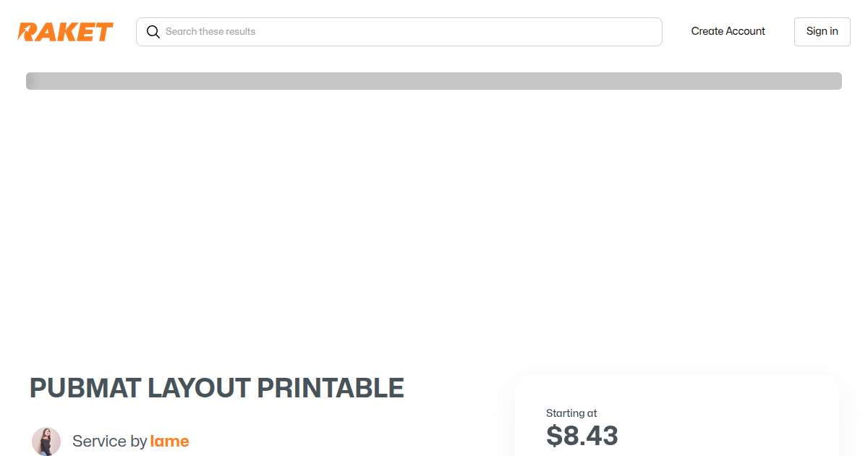The image size is (868, 456).
Task: Click the gray loading placeholder bar
Action: pos(434,81)
